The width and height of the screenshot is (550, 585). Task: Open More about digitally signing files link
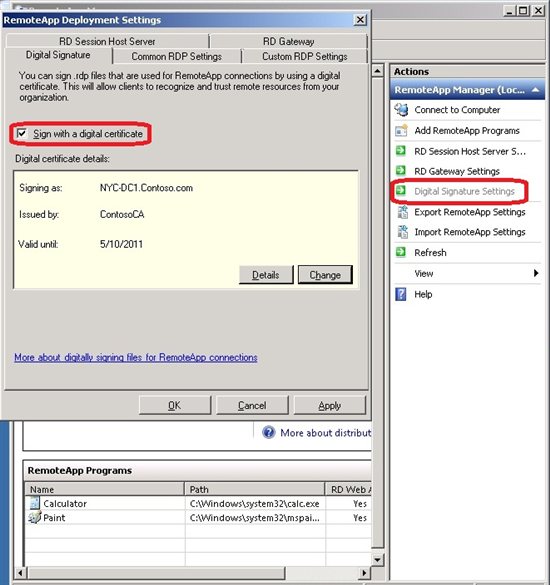pos(136,357)
